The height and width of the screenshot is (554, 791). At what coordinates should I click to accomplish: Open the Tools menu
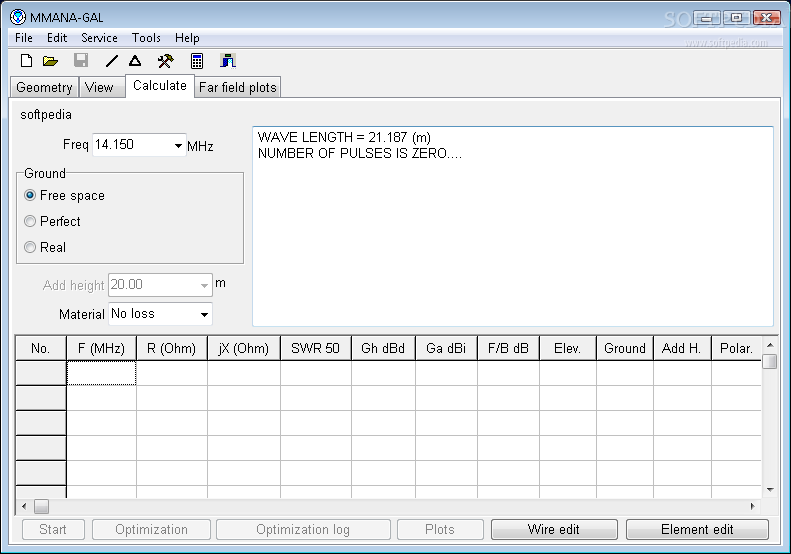[x=146, y=38]
